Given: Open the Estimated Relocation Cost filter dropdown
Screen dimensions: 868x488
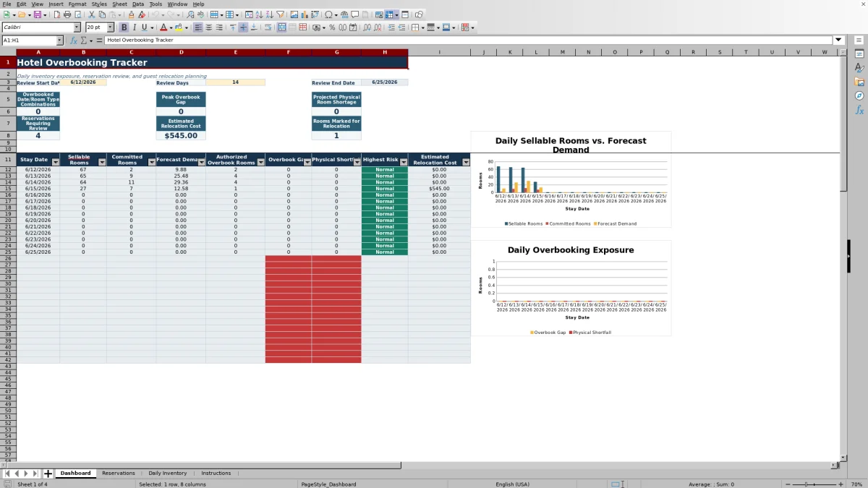Looking at the screenshot, I should click(x=466, y=163).
